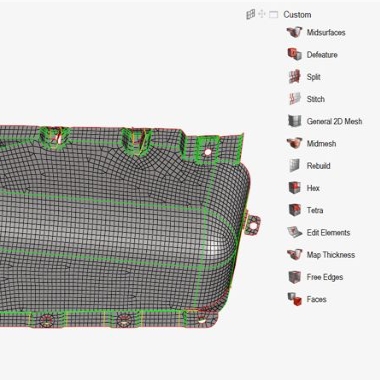Launch General 2D Mesh icon
380x380 pixels.
294,121
